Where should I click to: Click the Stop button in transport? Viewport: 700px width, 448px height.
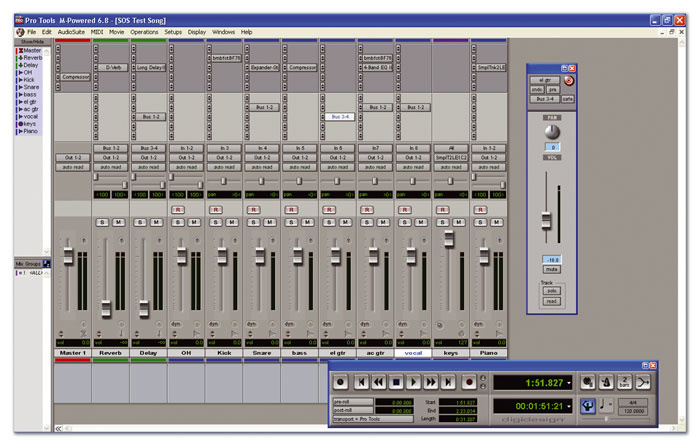tap(396, 382)
